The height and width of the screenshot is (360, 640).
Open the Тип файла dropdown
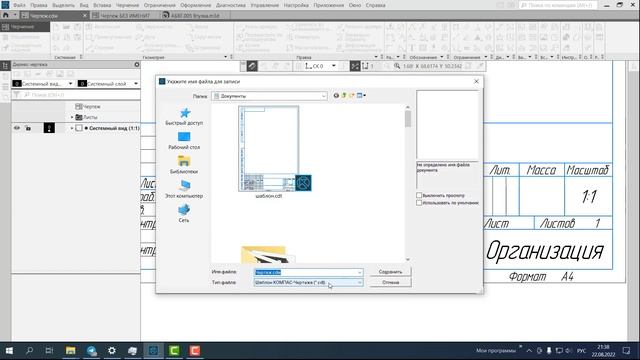[x=308, y=282]
